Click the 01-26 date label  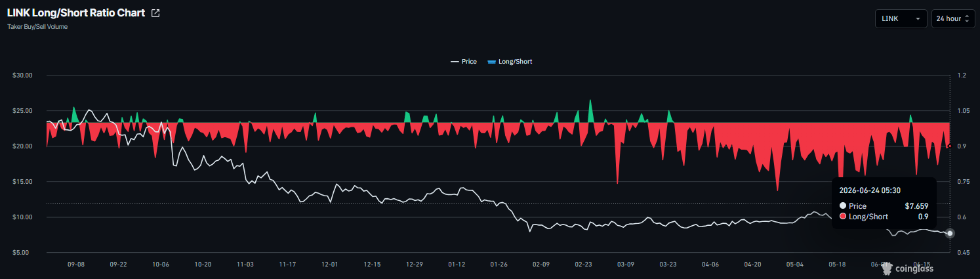coord(499,265)
